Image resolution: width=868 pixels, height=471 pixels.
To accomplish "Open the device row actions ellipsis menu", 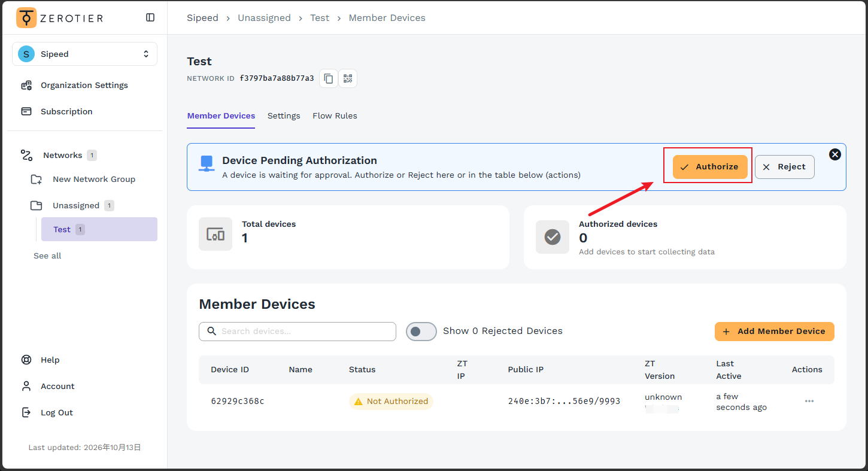I will coord(809,402).
